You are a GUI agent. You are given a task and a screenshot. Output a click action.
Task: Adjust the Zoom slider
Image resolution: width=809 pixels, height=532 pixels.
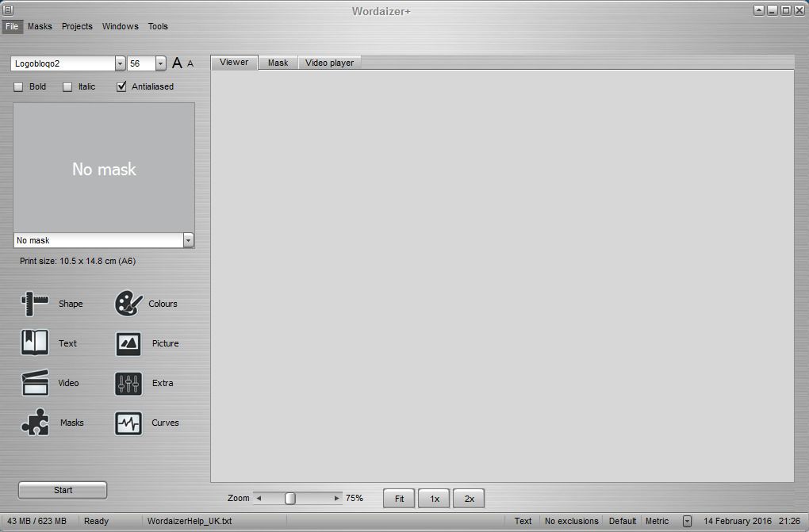pos(290,498)
